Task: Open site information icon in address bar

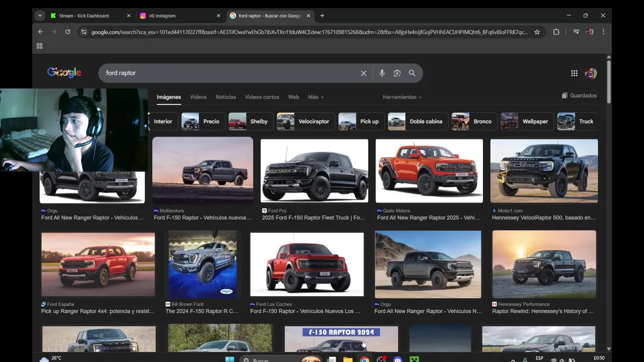Action: click(84, 32)
